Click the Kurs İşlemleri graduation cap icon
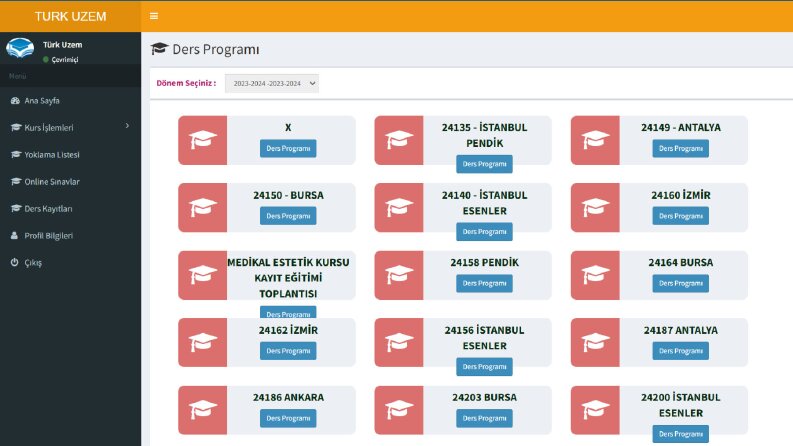This screenshot has height=446, width=793. point(16,127)
